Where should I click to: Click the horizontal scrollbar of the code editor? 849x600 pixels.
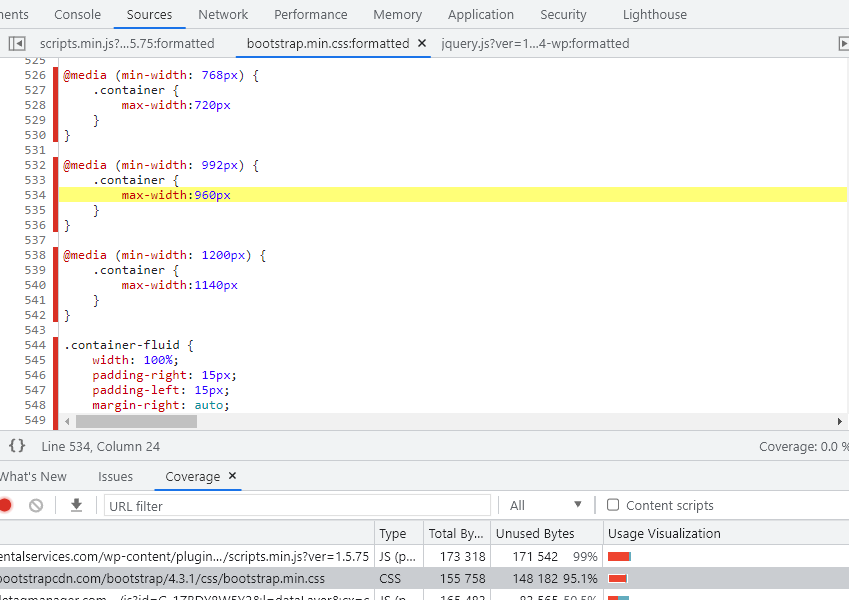[136, 421]
